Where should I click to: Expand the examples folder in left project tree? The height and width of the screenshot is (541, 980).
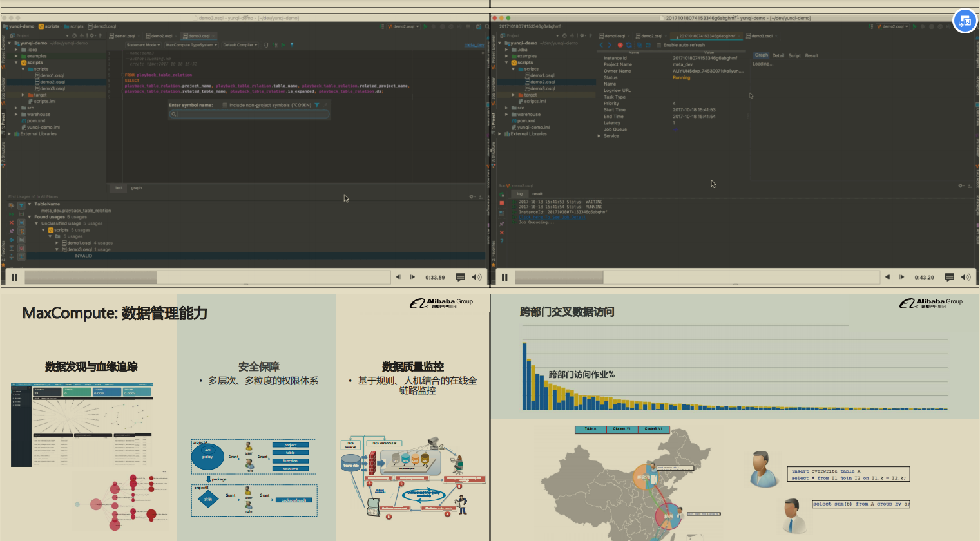pyautogui.click(x=16, y=56)
